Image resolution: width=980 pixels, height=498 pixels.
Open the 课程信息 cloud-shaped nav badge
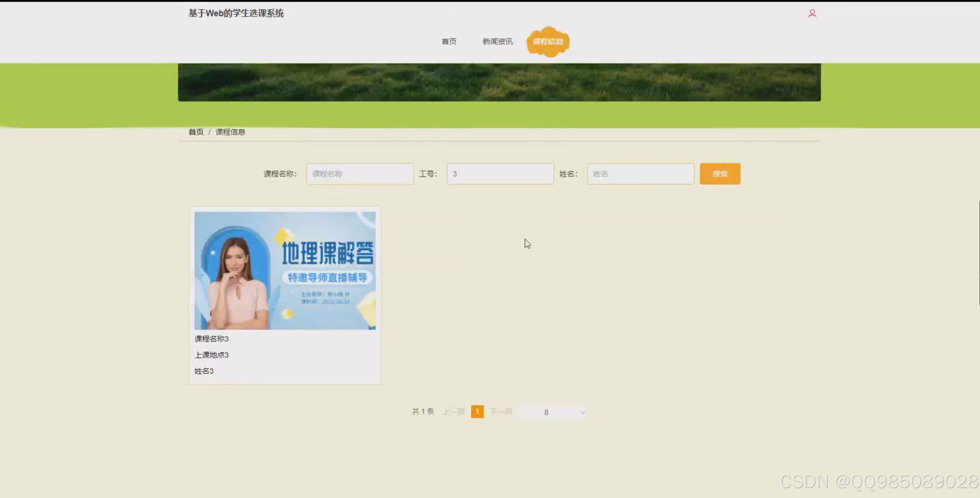[x=548, y=42]
